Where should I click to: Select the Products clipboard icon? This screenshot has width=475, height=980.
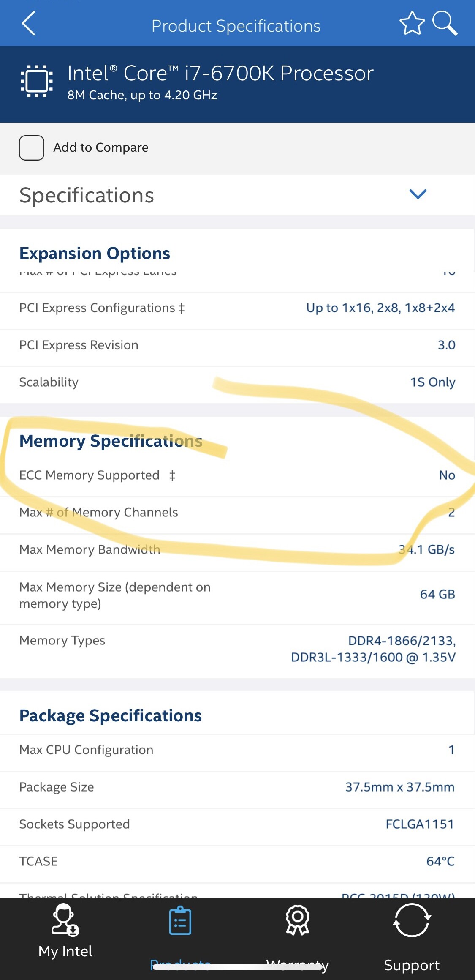[x=180, y=920]
